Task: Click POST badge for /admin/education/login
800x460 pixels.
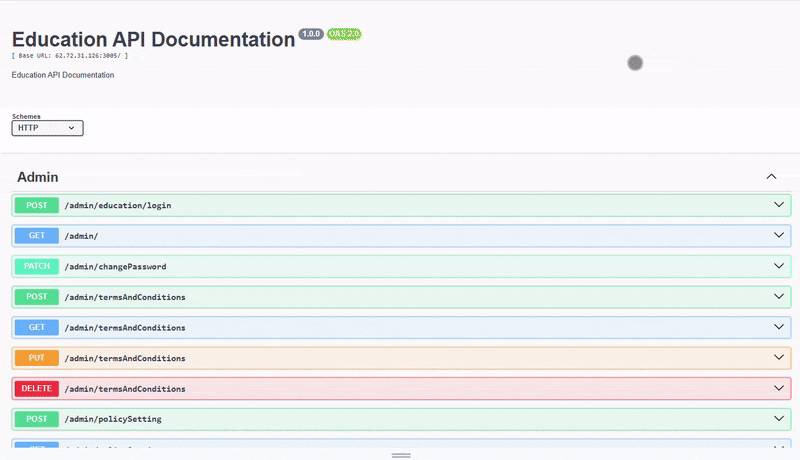Action: pyautogui.click(x=37, y=205)
